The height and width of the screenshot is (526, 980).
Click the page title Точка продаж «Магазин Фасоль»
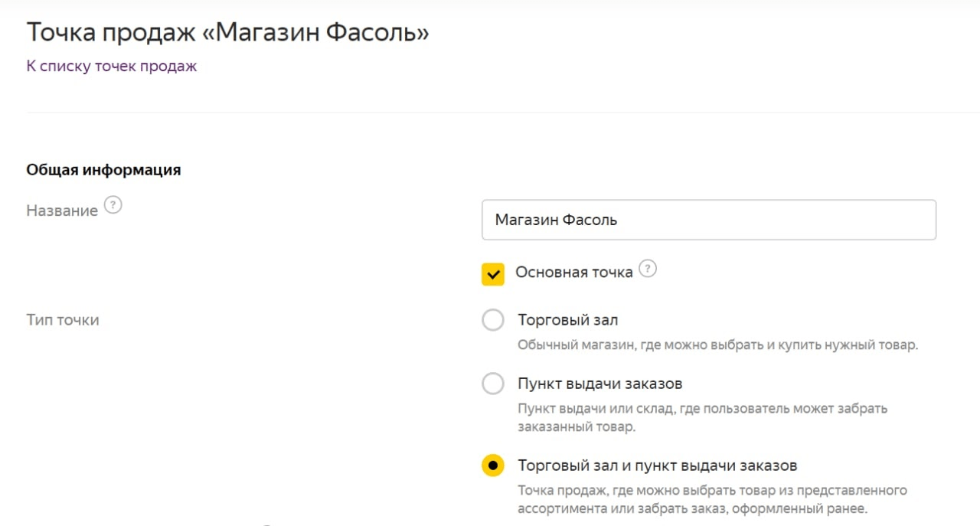[x=228, y=32]
